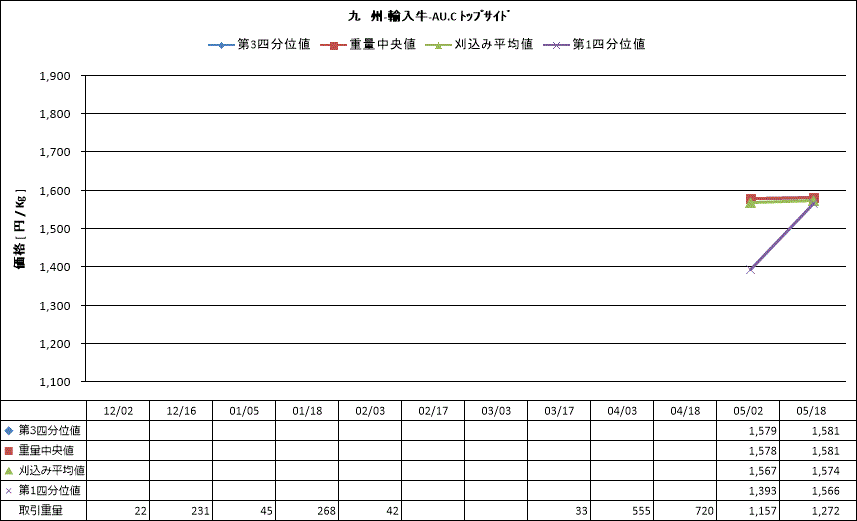This screenshot has height=521, width=857.
Task: Click trade weight 22 under 12/02
Action: [140, 511]
